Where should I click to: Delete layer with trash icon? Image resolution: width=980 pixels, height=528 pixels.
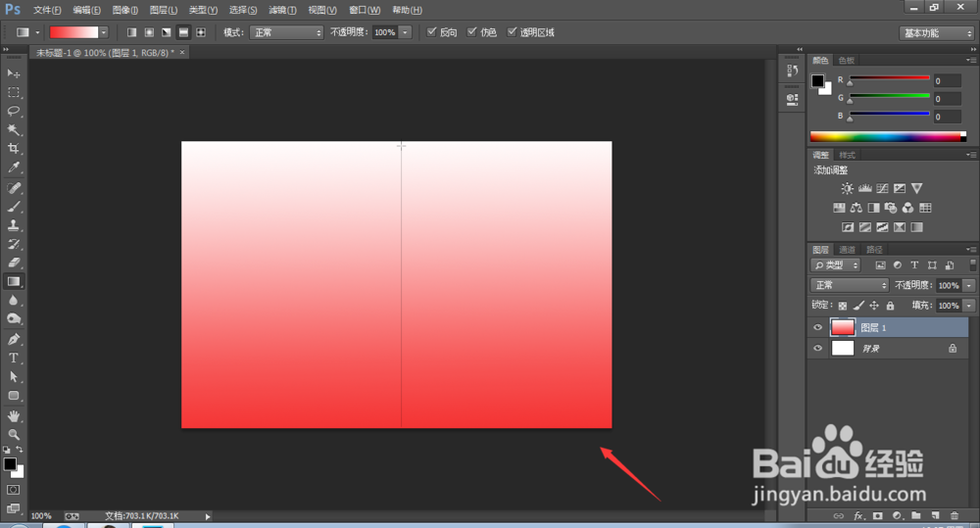coord(954,515)
